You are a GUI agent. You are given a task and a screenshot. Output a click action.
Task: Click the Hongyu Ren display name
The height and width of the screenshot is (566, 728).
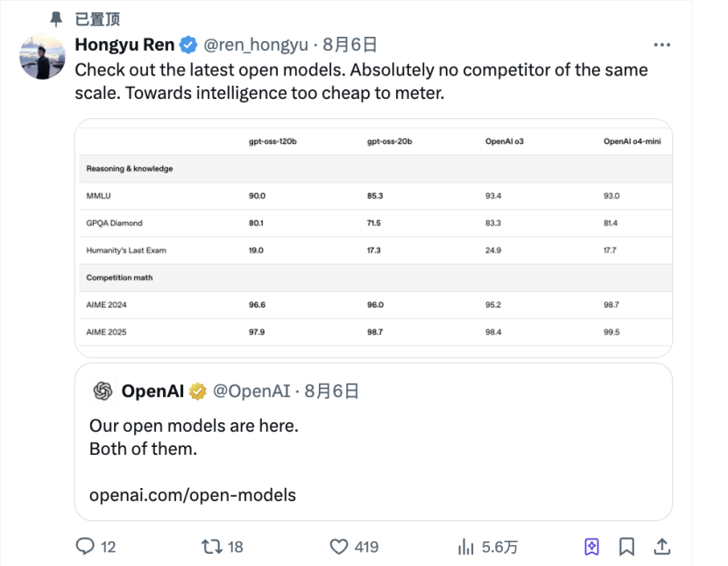click(124, 44)
